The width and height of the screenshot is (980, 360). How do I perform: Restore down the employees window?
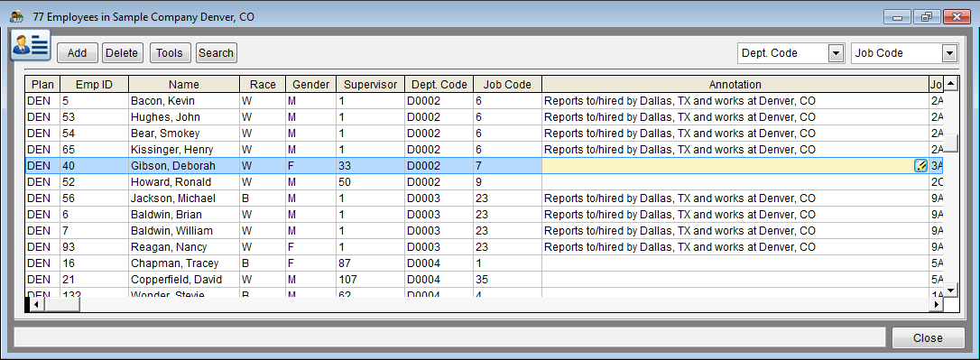(x=927, y=17)
